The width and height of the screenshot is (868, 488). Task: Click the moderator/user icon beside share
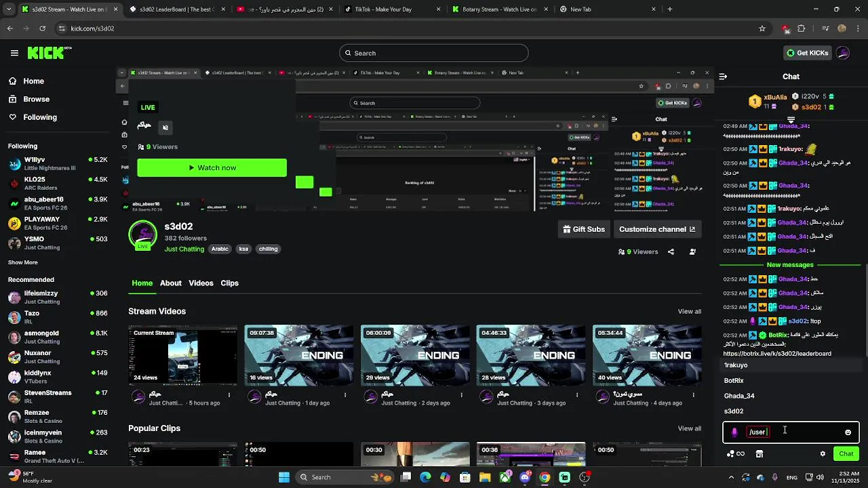[x=692, y=251]
